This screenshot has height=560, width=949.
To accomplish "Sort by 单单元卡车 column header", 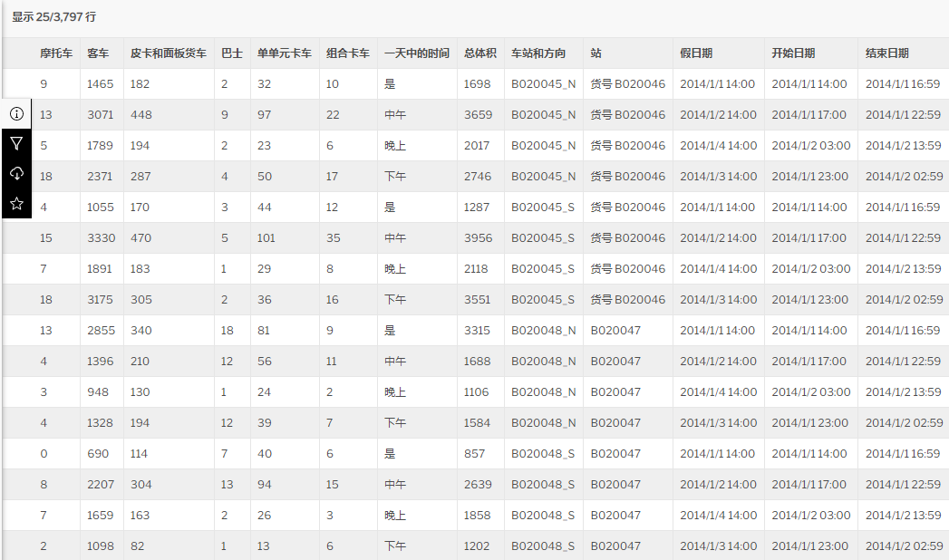I will [285, 53].
